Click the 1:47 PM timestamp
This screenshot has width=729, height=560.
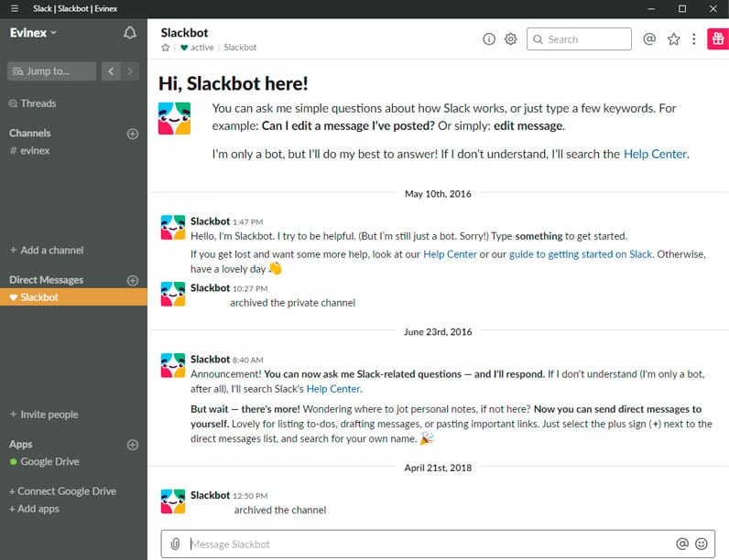(248, 222)
